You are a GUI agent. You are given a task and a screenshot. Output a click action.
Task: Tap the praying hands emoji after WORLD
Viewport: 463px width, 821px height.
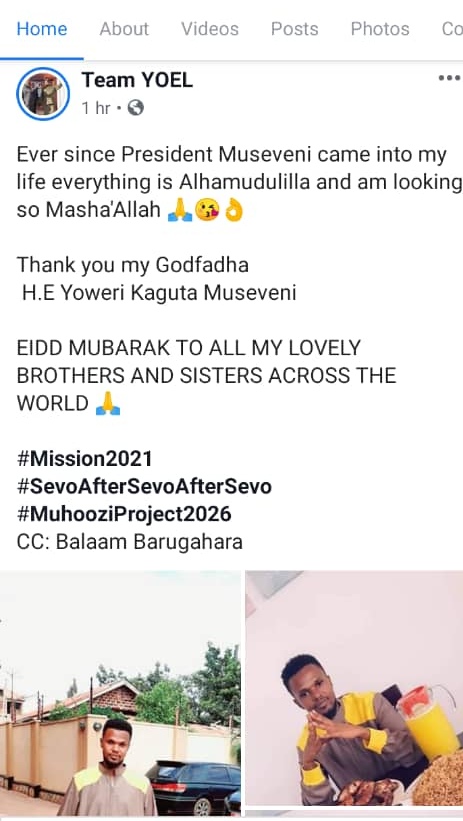108,404
